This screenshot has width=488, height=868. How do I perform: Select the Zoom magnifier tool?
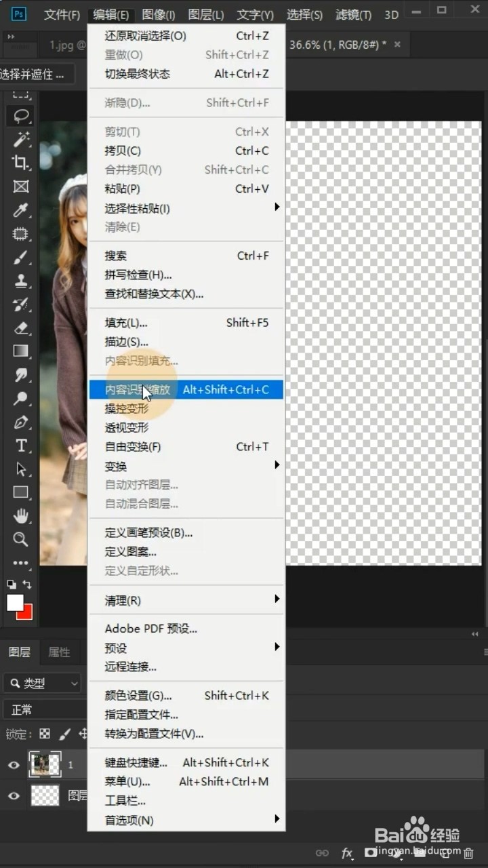pos(21,540)
